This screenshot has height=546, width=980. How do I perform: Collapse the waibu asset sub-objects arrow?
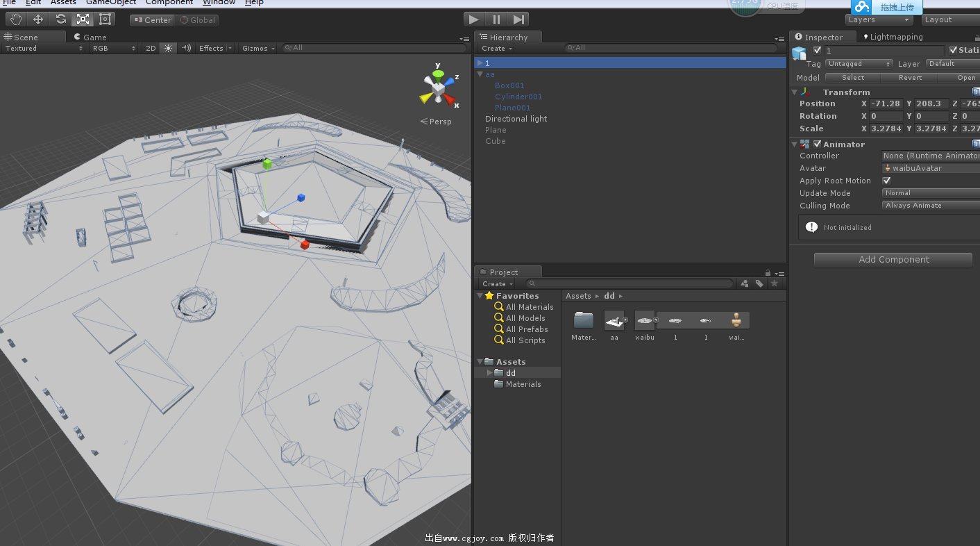pyautogui.click(x=656, y=320)
